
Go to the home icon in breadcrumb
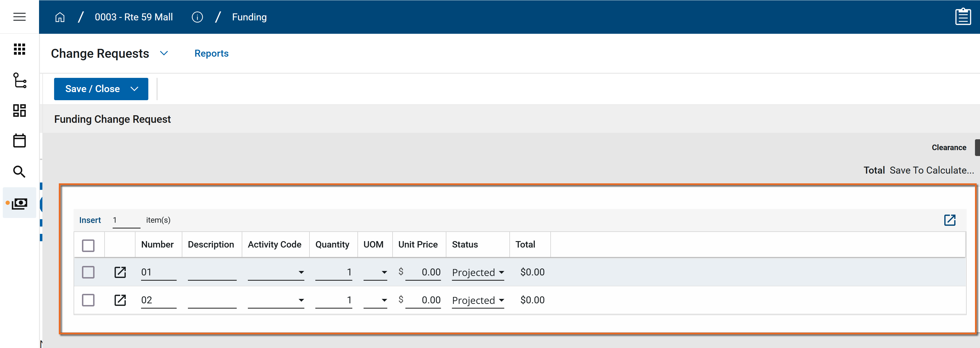pos(60,17)
